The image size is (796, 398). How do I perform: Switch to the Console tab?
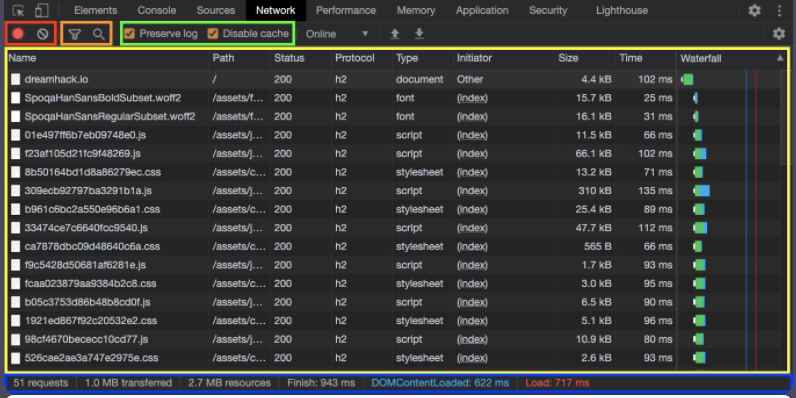157,10
